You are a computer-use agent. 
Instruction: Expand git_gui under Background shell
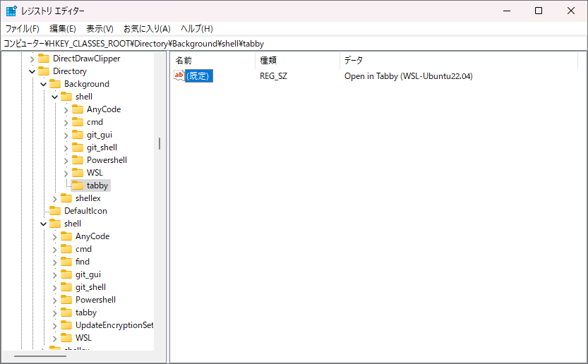click(x=66, y=135)
